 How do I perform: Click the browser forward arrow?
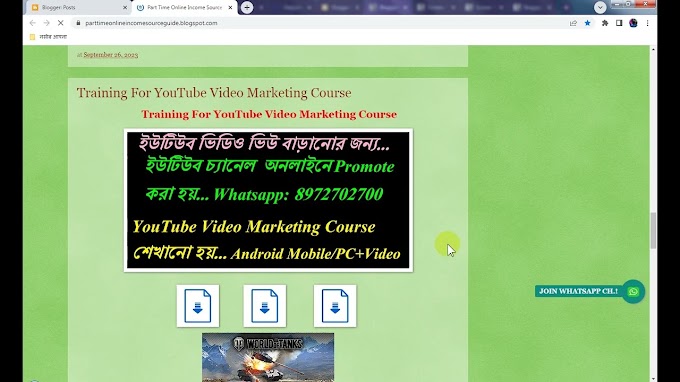(x=46, y=23)
